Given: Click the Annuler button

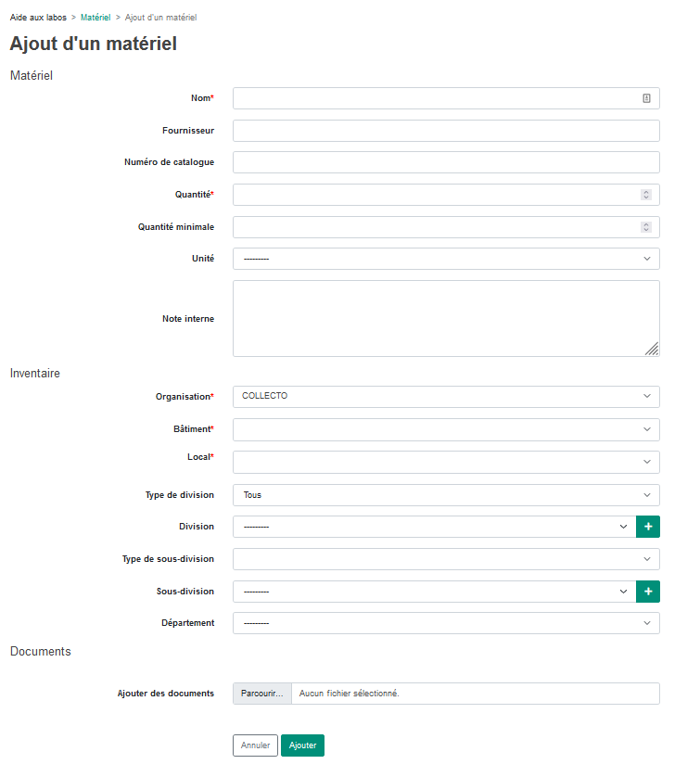Looking at the screenshot, I should tap(255, 745).
